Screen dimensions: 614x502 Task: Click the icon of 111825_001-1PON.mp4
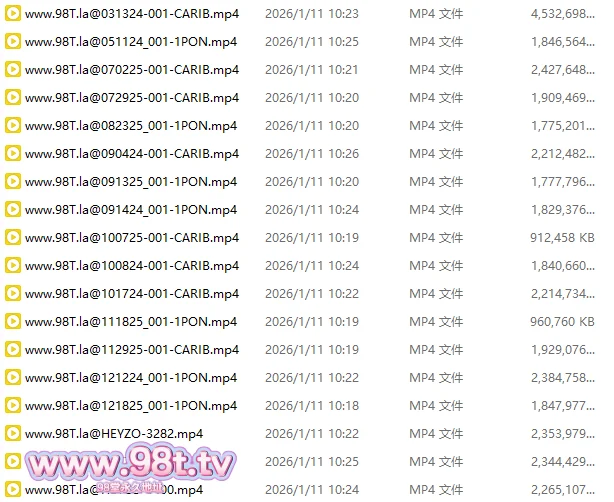click(13, 321)
